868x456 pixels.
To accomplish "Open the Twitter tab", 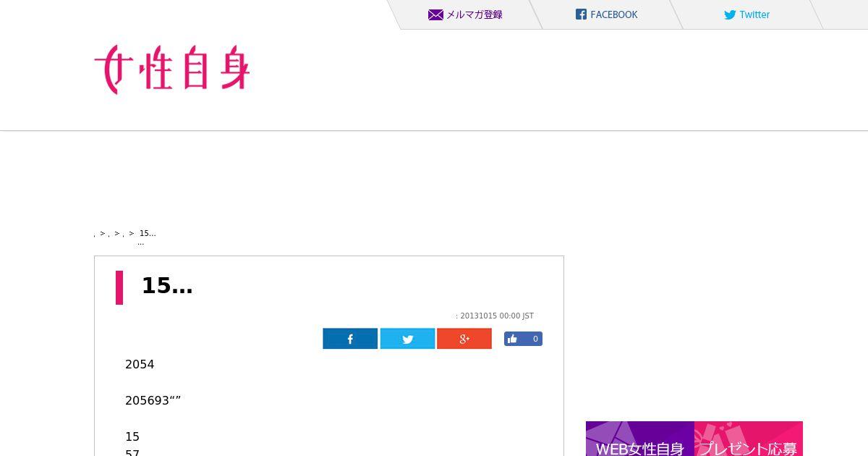I will (747, 14).
